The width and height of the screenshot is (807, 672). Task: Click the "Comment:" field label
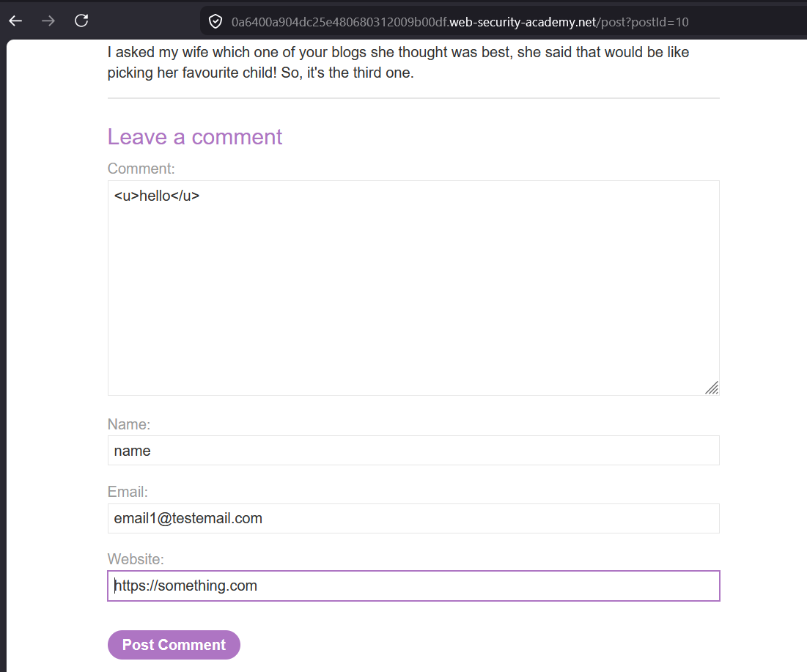pos(141,169)
